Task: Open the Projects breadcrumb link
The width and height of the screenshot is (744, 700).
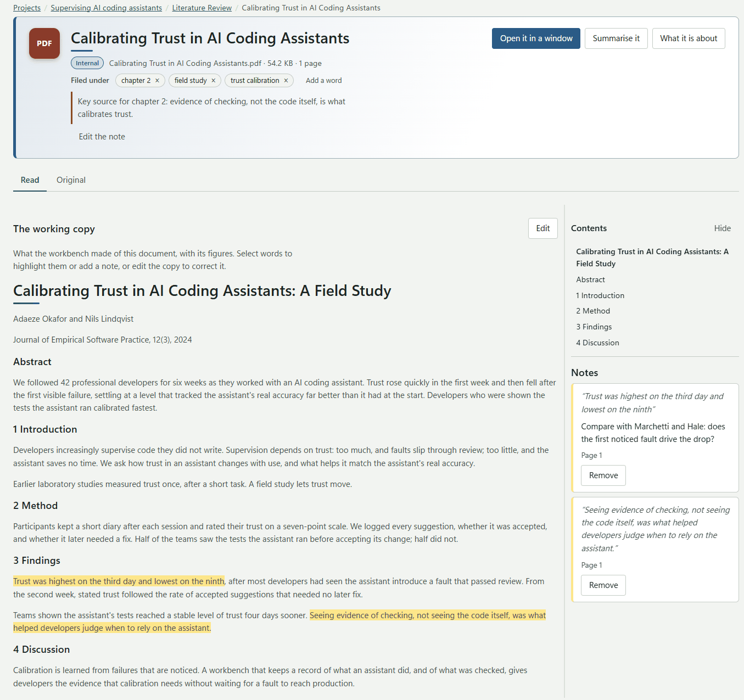Action: click(27, 8)
